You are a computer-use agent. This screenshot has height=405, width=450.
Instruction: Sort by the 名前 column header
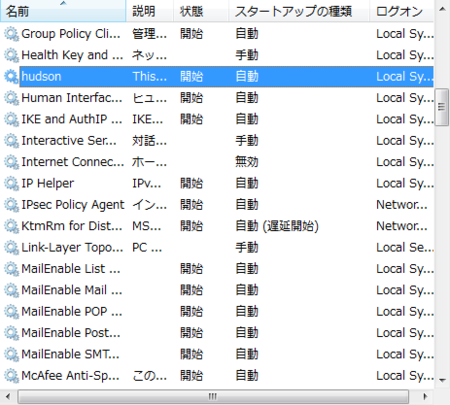(63, 11)
